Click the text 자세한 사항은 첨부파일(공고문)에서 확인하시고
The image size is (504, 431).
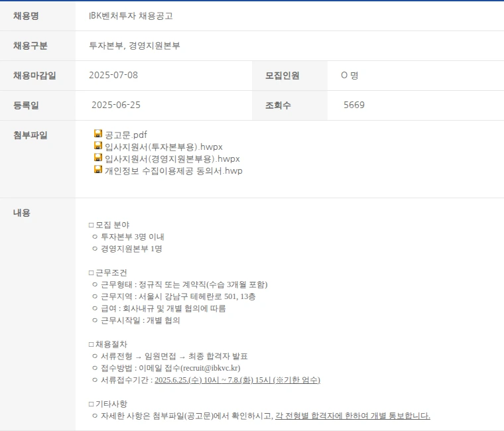[187, 416]
